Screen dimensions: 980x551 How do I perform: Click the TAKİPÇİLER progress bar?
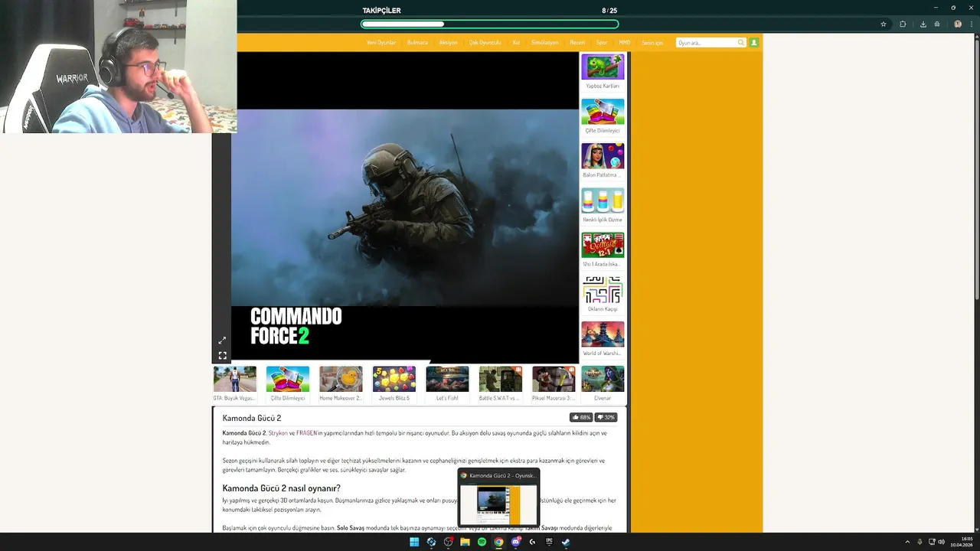point(490,24)
